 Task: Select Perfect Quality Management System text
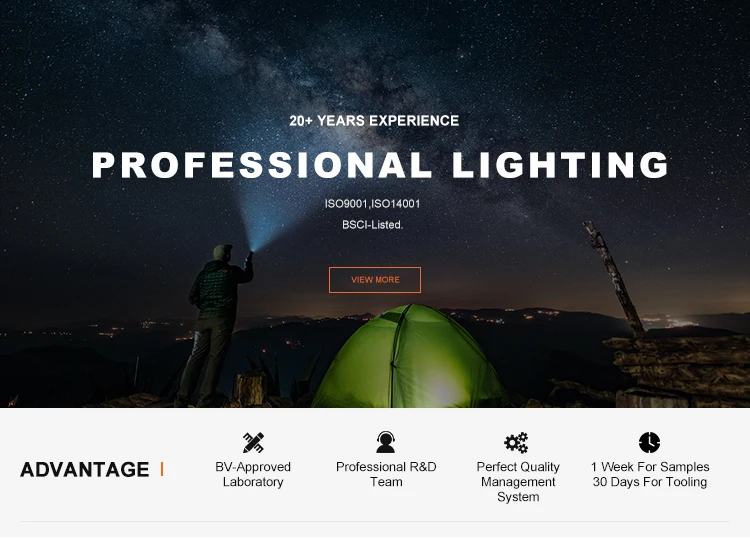518,482
